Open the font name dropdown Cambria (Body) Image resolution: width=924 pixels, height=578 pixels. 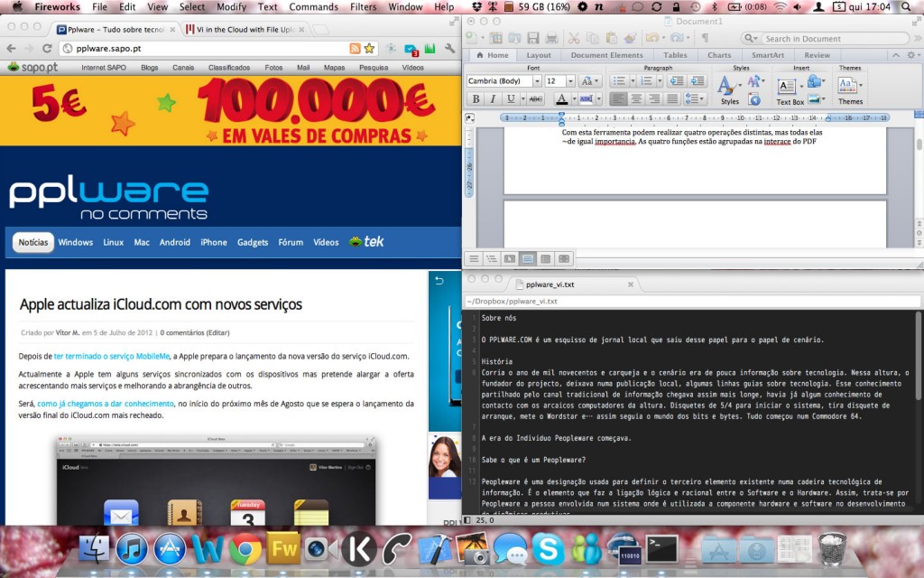pos(537,80)
